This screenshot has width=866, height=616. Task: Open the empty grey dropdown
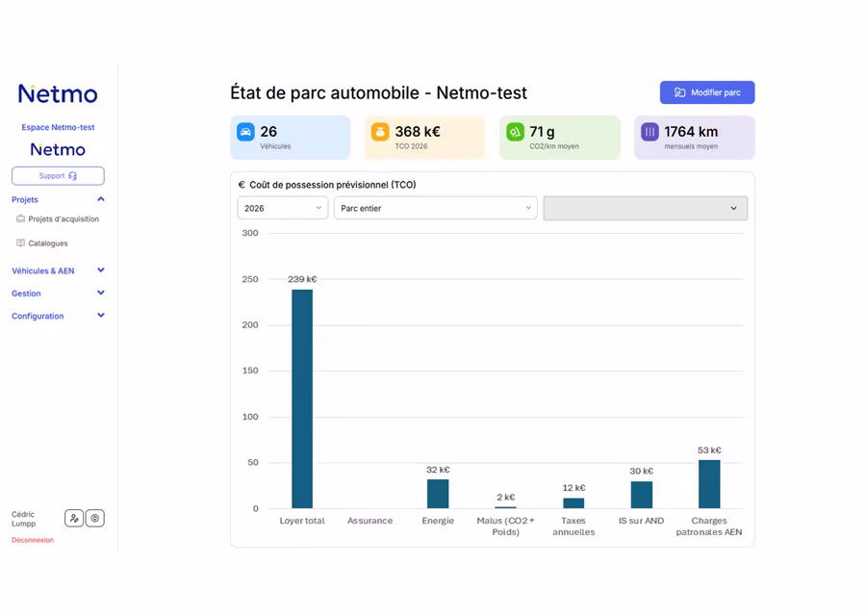[x=645, y=208]
